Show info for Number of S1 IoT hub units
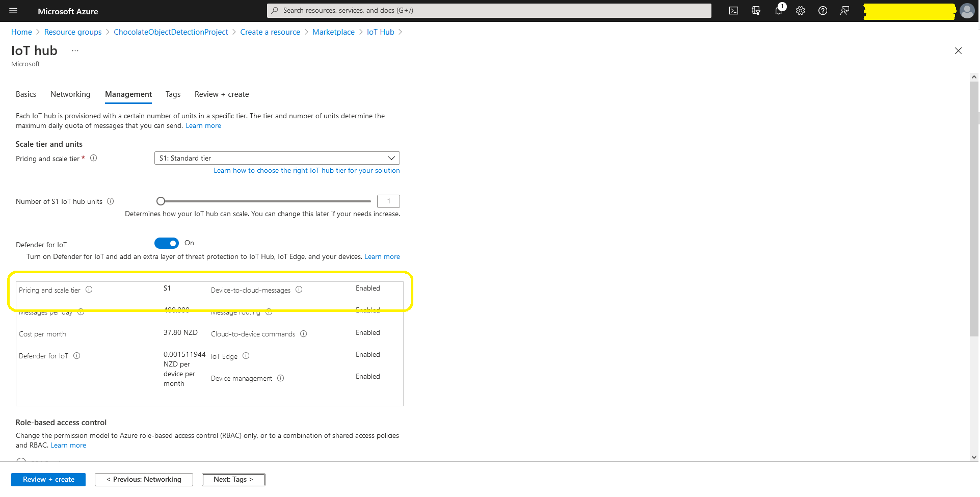The height and width of the screenshot is (497, 980). [x=111, y=201]
